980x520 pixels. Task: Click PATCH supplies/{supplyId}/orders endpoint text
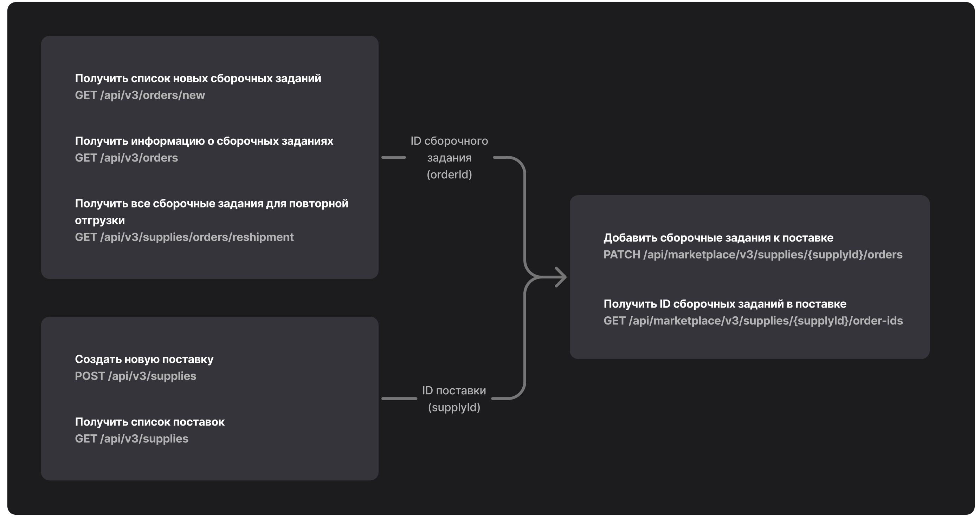pyautogui.click(x=753, y=255)
